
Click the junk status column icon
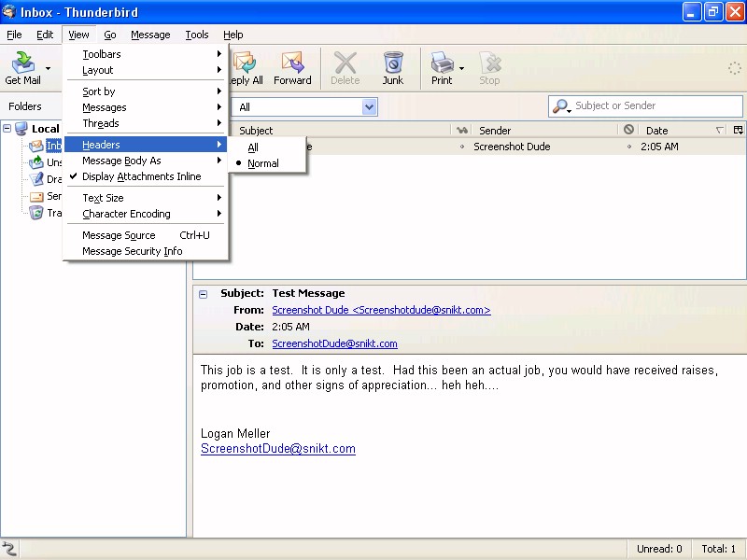click(628, 130)
